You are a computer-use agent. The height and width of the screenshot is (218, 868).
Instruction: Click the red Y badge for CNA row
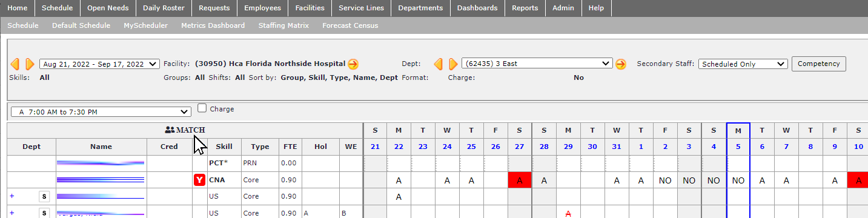coord(199,180)
